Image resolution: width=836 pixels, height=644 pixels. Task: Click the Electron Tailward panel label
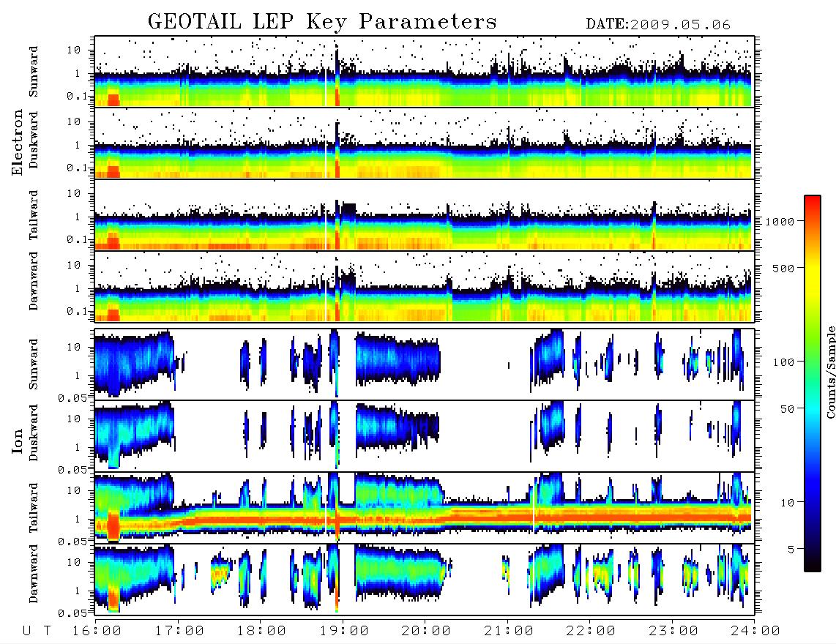pos(34,215)
